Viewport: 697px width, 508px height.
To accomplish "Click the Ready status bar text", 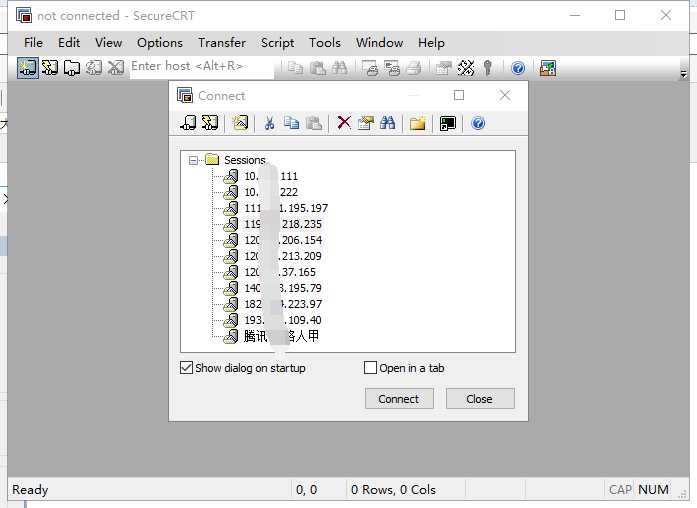I will 30,489.
